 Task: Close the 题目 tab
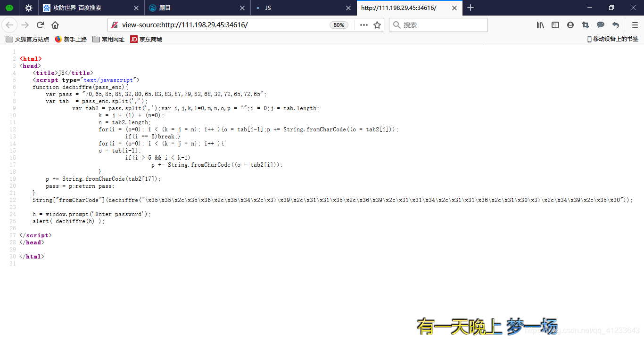point(242,8)
